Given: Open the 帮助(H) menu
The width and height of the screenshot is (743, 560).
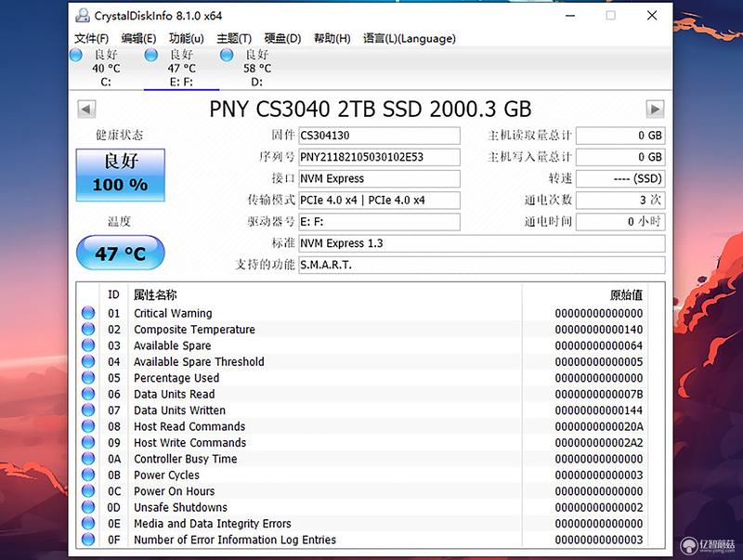Looking at the screenshot, I should pos(332,38).
